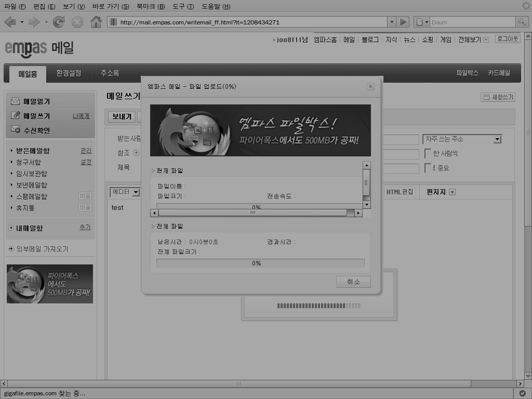Open the search engine selector dropdown

[x=427, y=22]
